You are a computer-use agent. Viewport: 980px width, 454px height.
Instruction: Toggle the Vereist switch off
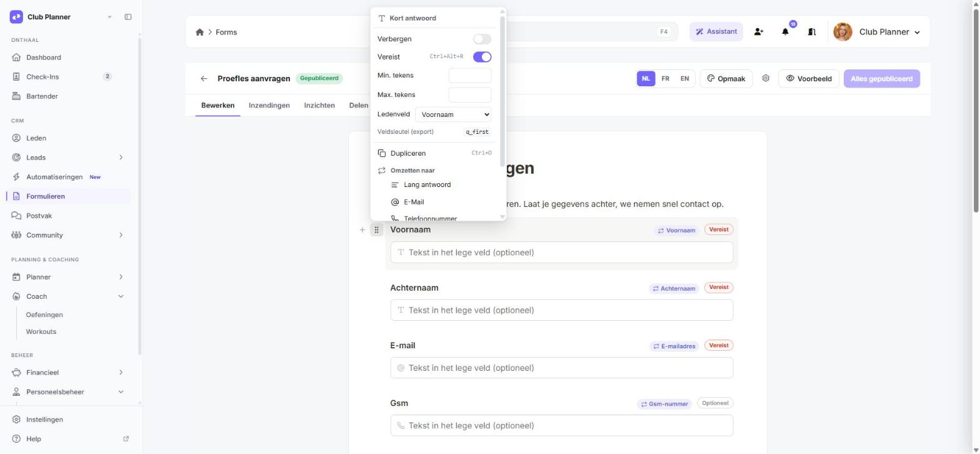point(482,57)
